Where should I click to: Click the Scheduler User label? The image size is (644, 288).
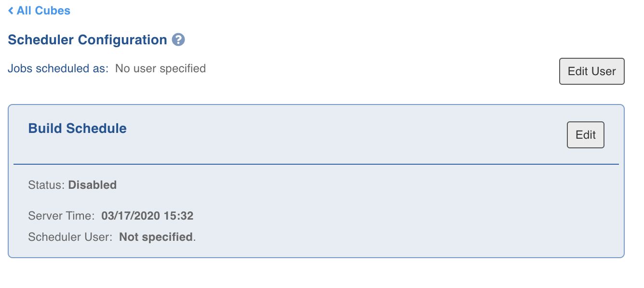point(70,237)
